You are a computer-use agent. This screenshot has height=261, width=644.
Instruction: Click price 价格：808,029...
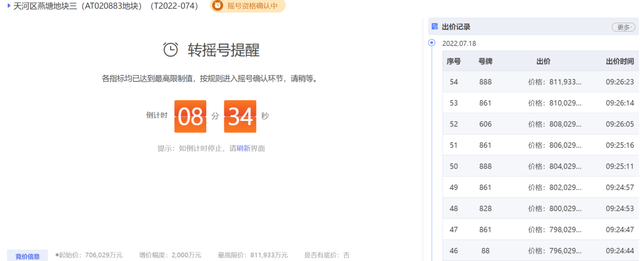point(555,124)
